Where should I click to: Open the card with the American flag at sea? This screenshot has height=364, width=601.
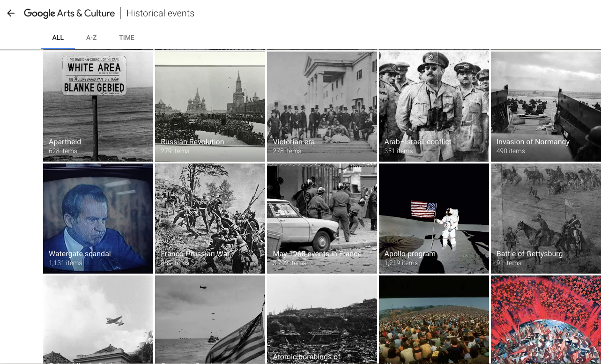pos(210,319)
